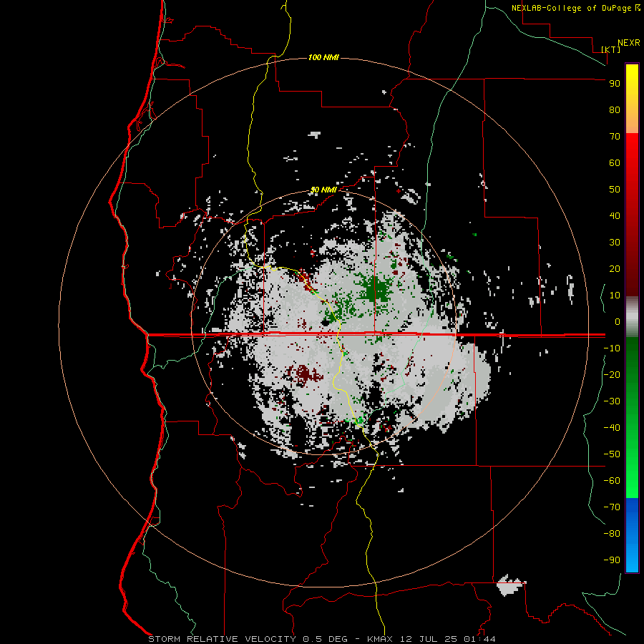The width and height of the screenshot is (644, 644).
Task: Click the [KT] units label
Action: (610, 49)
